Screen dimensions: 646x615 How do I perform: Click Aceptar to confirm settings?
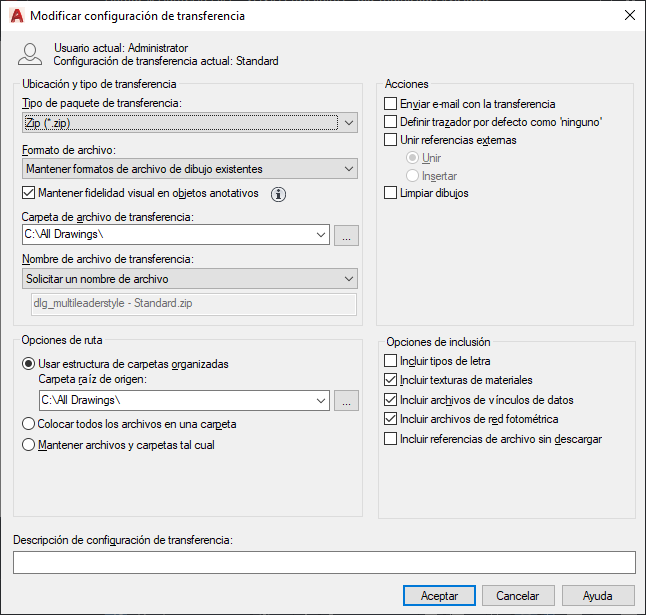439,596
